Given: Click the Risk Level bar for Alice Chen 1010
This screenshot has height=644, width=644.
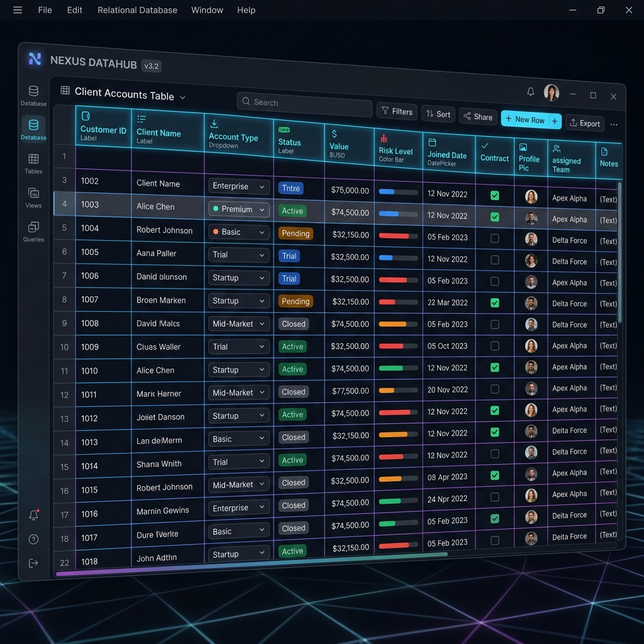Looking at the screenshot, I should [397, 368].
